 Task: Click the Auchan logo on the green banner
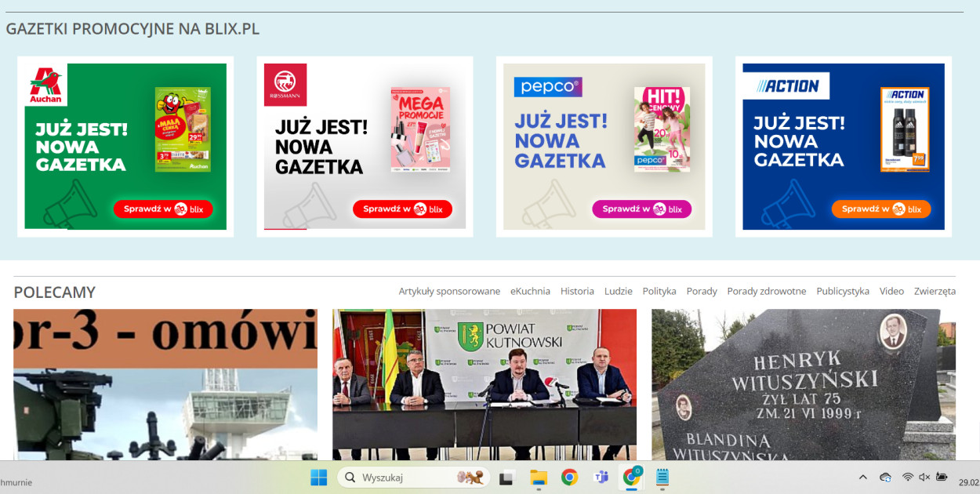point(45,85)
